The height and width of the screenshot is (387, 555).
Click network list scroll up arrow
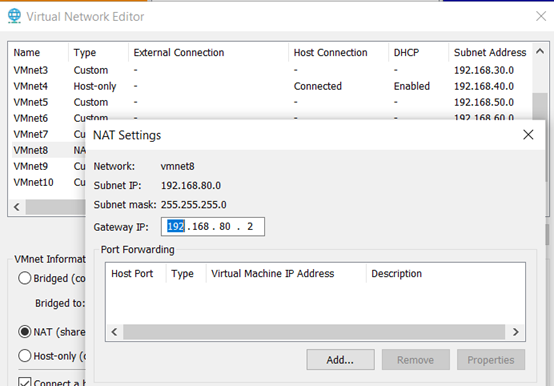point(539,51)
